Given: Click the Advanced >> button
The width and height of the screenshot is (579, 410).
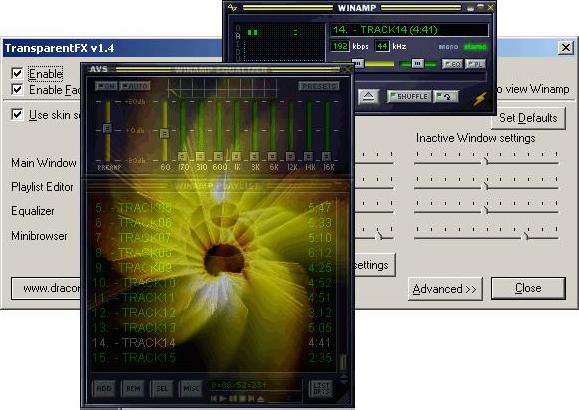Looking at the screenshot, I should [445, 289].
